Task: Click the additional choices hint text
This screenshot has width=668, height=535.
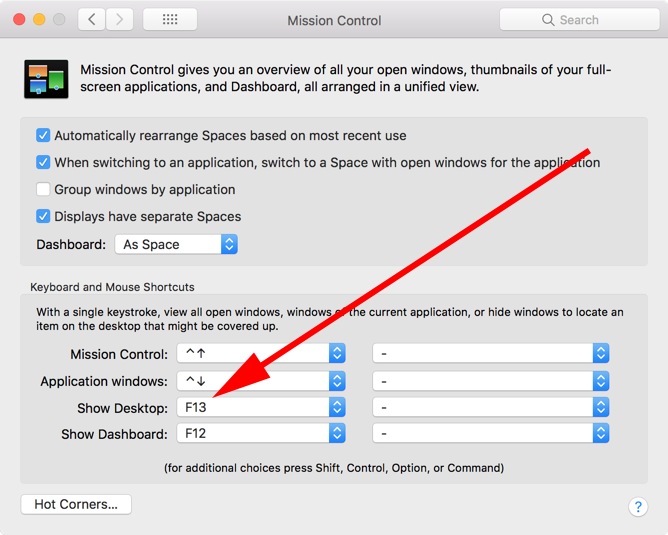Action: click(334, 468)
